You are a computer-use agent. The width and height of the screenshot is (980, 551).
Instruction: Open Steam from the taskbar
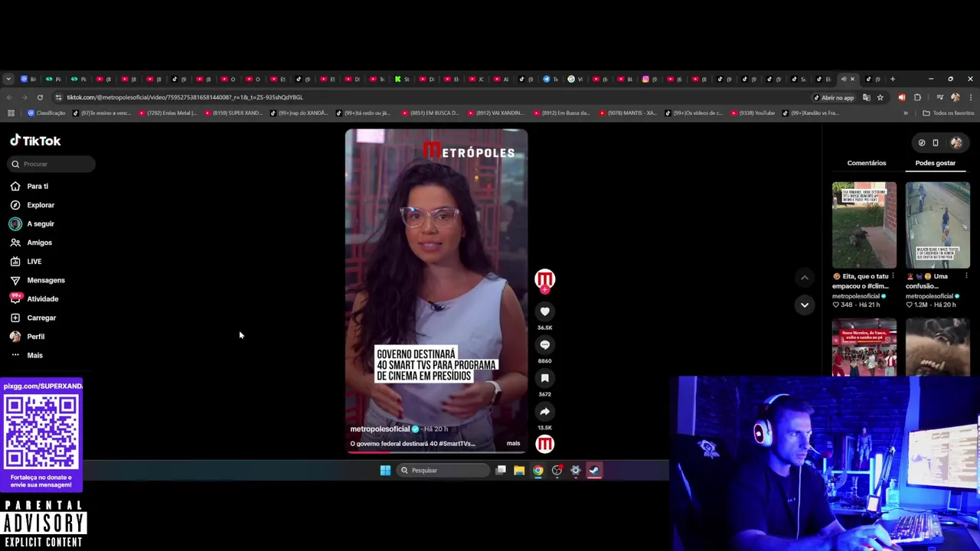[x=594, y=471]
